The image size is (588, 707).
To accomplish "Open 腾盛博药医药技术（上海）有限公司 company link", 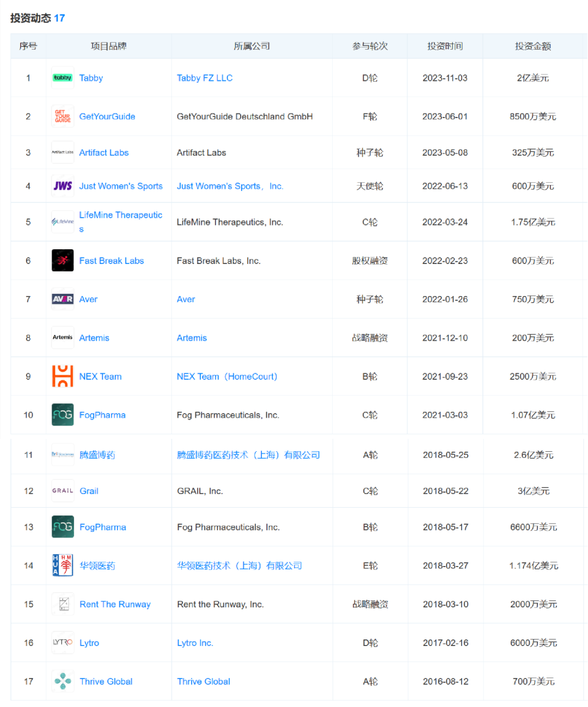I will (x=248, y=455).
